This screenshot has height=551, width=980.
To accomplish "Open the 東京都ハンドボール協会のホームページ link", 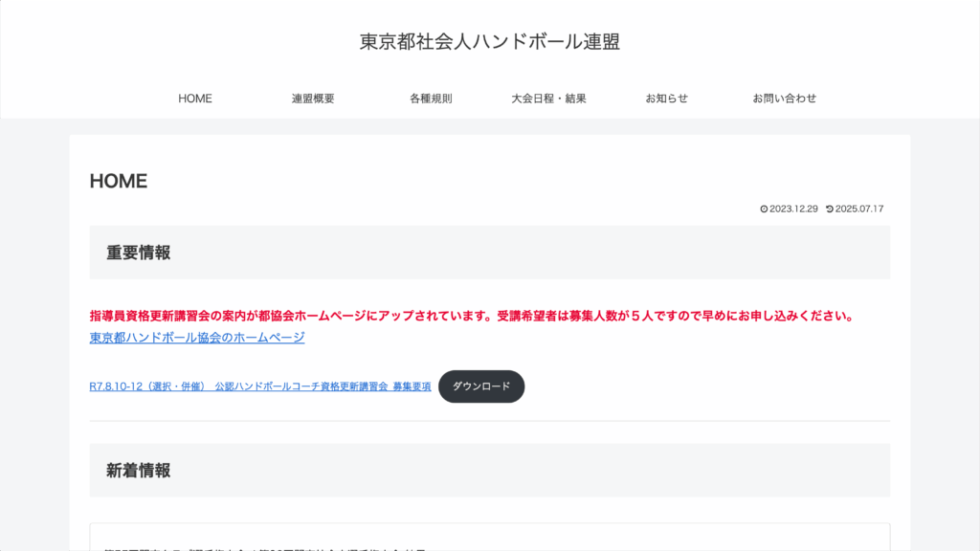I will pyautogui.click(x=197, y=338).
